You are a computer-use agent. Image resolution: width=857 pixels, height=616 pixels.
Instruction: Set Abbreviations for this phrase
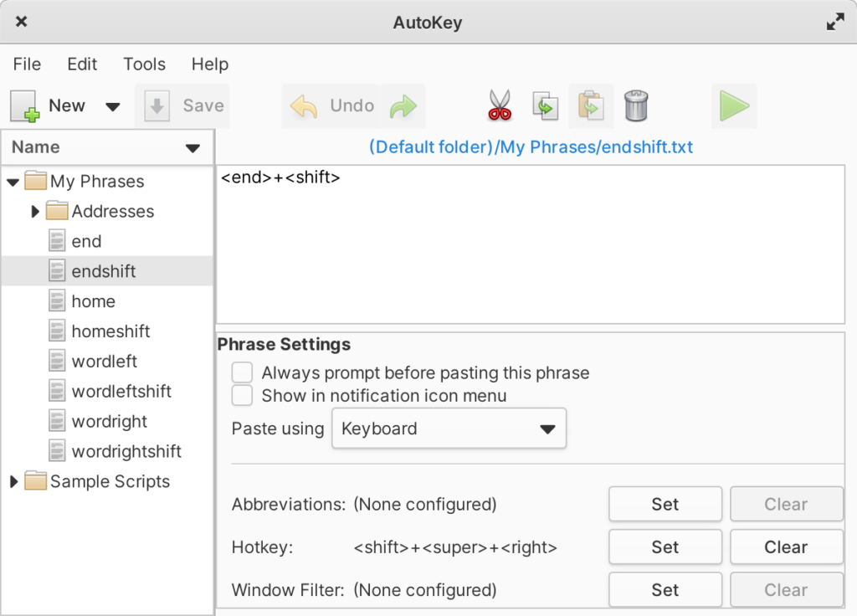pyautogui.click(x=665, y=504)
